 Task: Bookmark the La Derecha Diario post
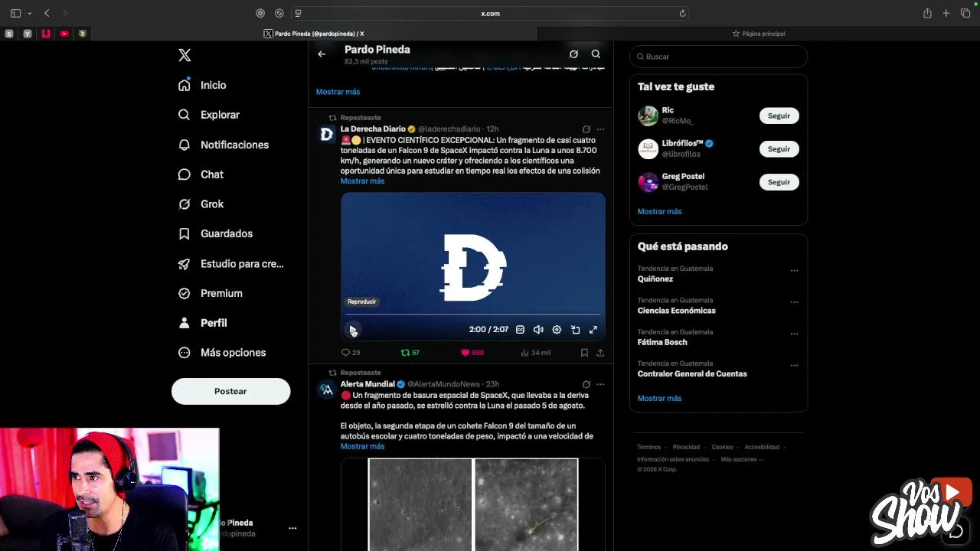584,353
